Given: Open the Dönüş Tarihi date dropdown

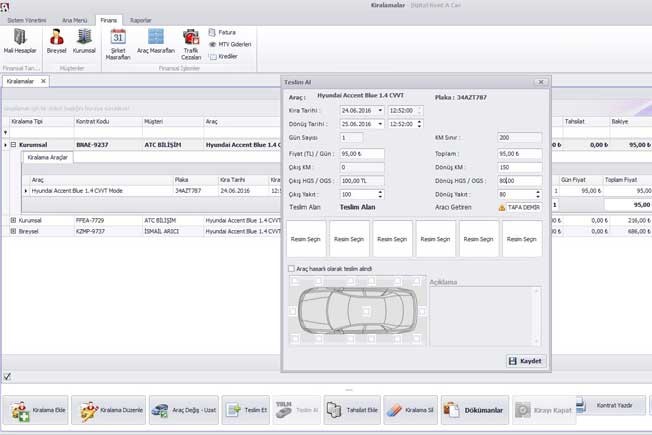Looking at the screenshot, I should tap(380, 124).
